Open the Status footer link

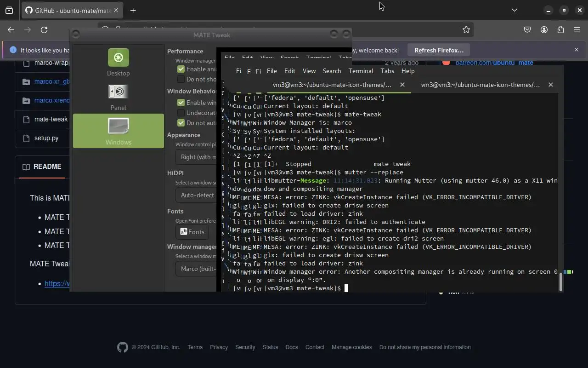(270, 347)
